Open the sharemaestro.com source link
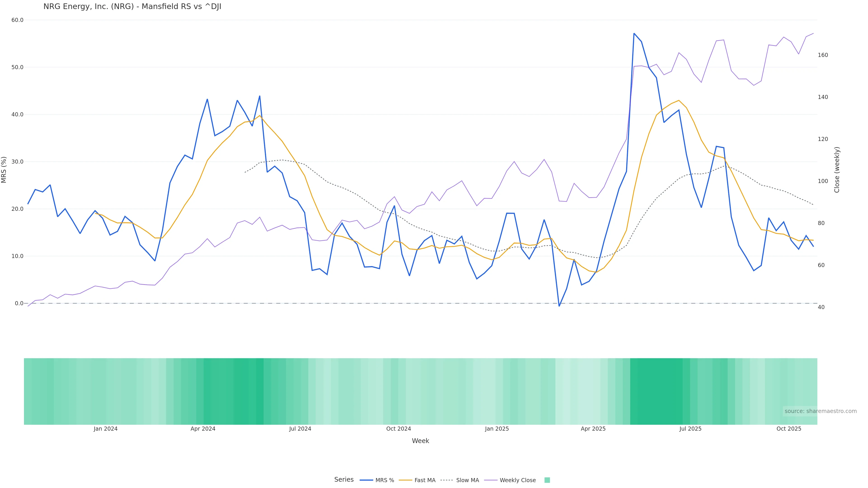This screenshot has height=488, width=868. click(x=821, y=411)
